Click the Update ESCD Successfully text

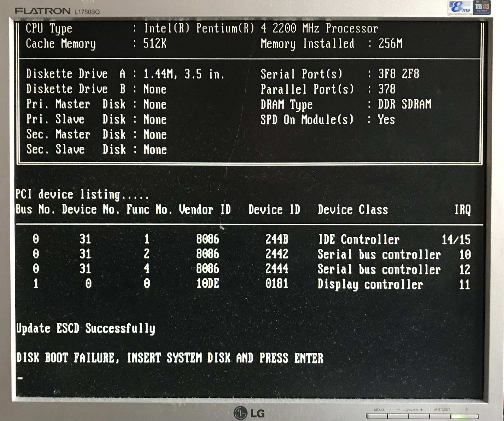86,328
